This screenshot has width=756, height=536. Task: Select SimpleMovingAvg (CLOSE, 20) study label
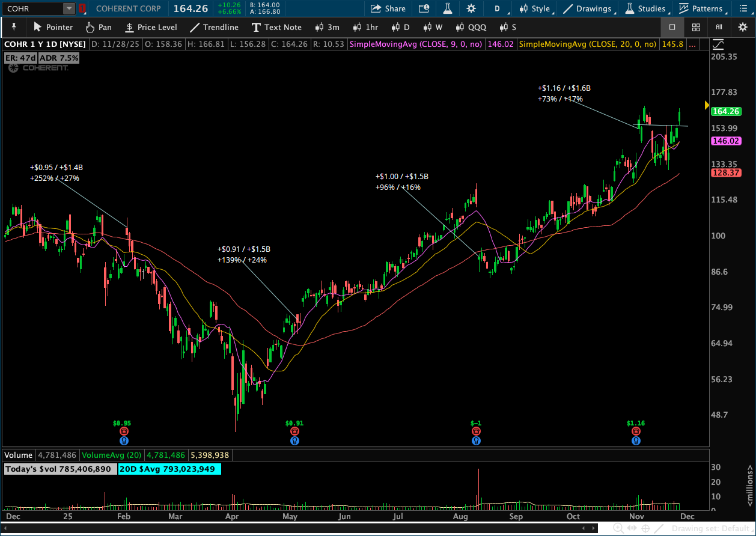coord(588,44)
